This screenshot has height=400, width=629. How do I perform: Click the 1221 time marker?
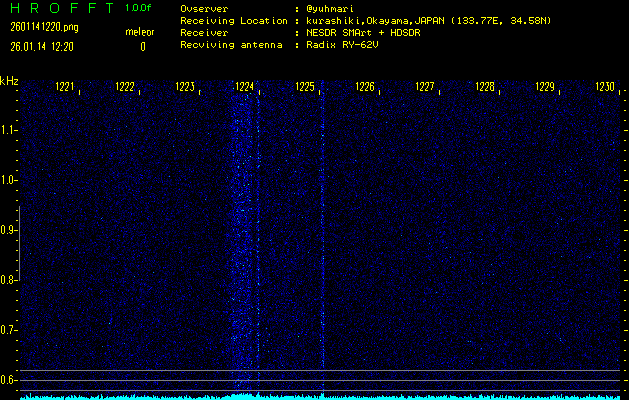click(x=65, y=87)
